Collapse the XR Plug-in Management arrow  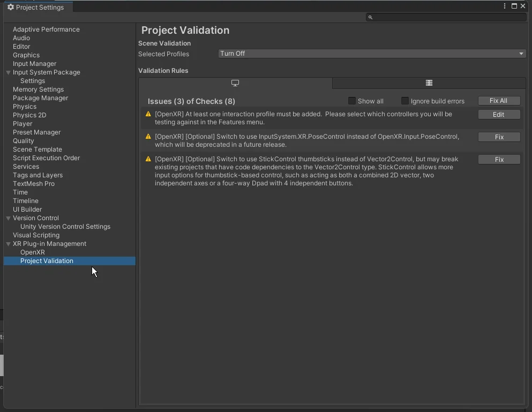click(8, 244)
